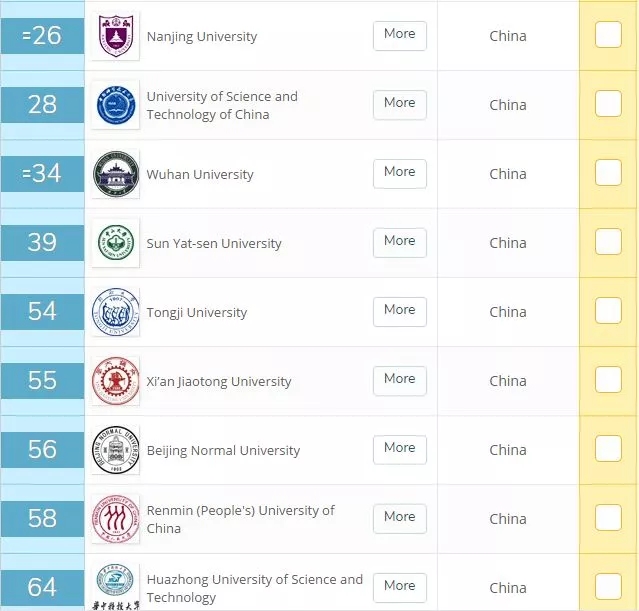639x611 pixels.
Task: Check the compare box for Wuhan University
Action: (x=608, y=173)
